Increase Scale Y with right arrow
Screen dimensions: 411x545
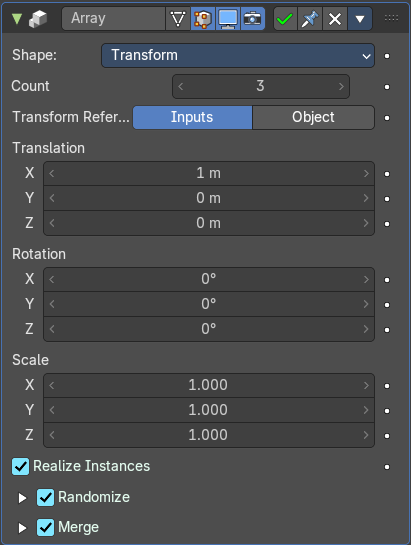click(366, 410)
